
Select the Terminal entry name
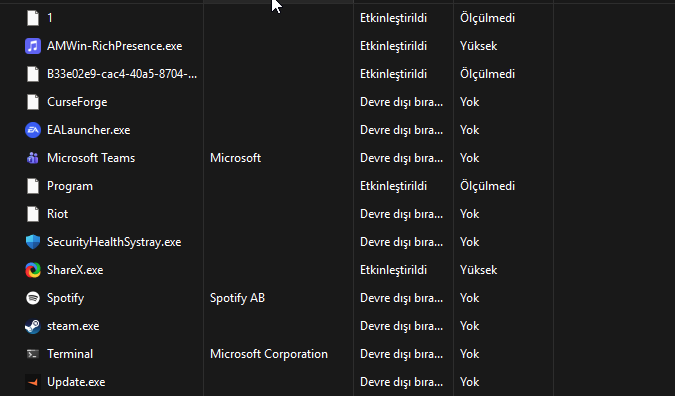point(70,354)
